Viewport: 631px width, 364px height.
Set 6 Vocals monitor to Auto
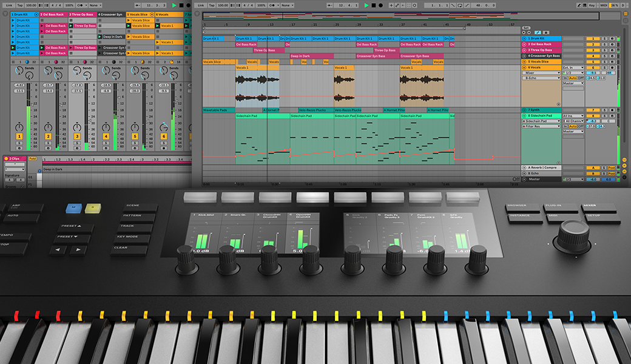coord(573,78)
